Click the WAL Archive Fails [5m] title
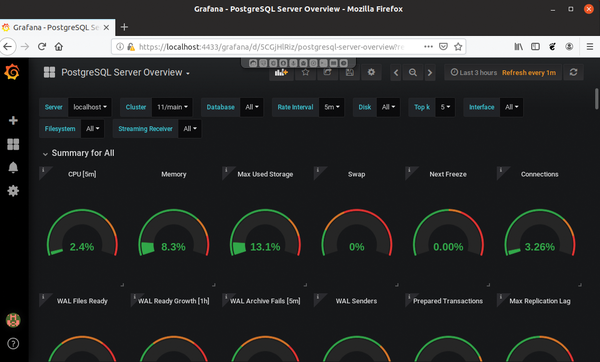Screen dimensions: 600x362 265,301
